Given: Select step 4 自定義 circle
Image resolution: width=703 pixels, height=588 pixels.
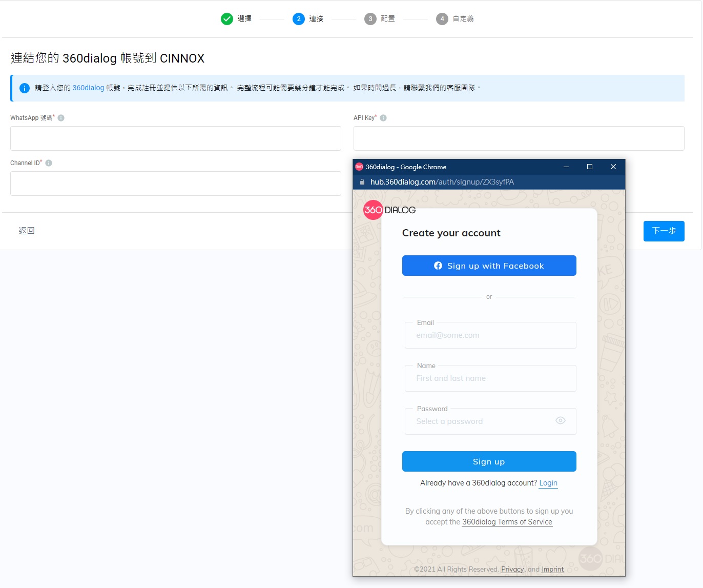Looking at the screenshot, I should pos(442,19).
